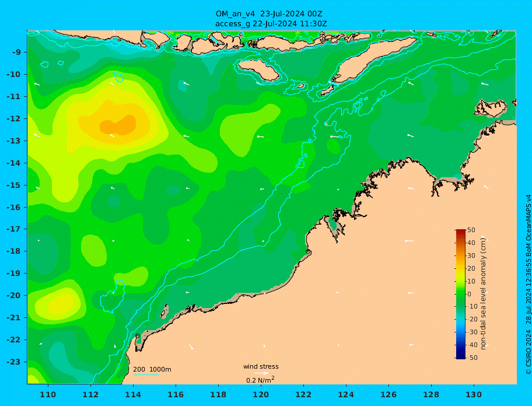
Task: Click latitude label -23 on left axis
Action: [x=14, y=362]
